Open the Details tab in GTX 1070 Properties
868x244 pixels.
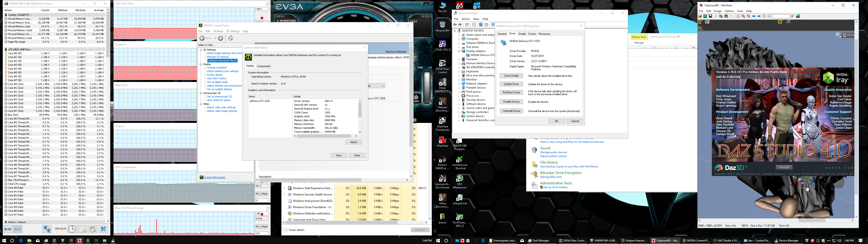[522, 34]
